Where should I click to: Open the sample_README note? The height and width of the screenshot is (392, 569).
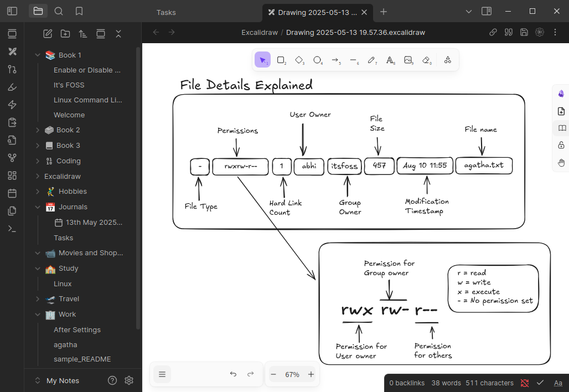click(82, 359)
